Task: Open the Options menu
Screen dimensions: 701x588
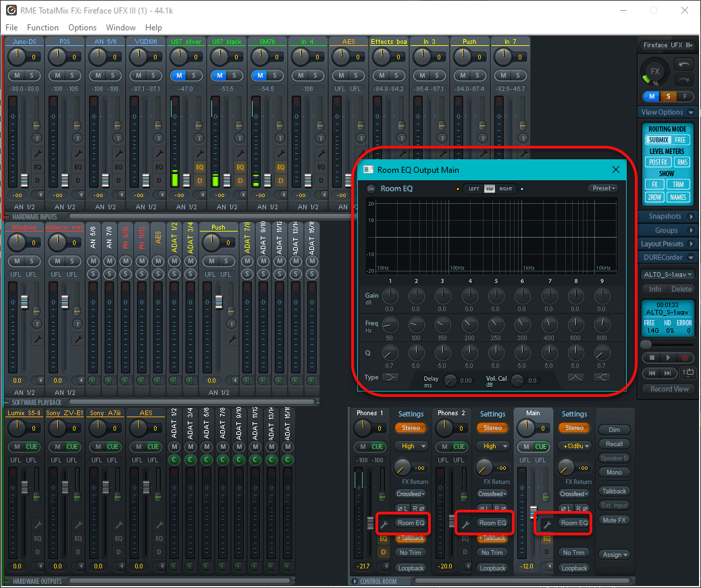Action: 82,28
